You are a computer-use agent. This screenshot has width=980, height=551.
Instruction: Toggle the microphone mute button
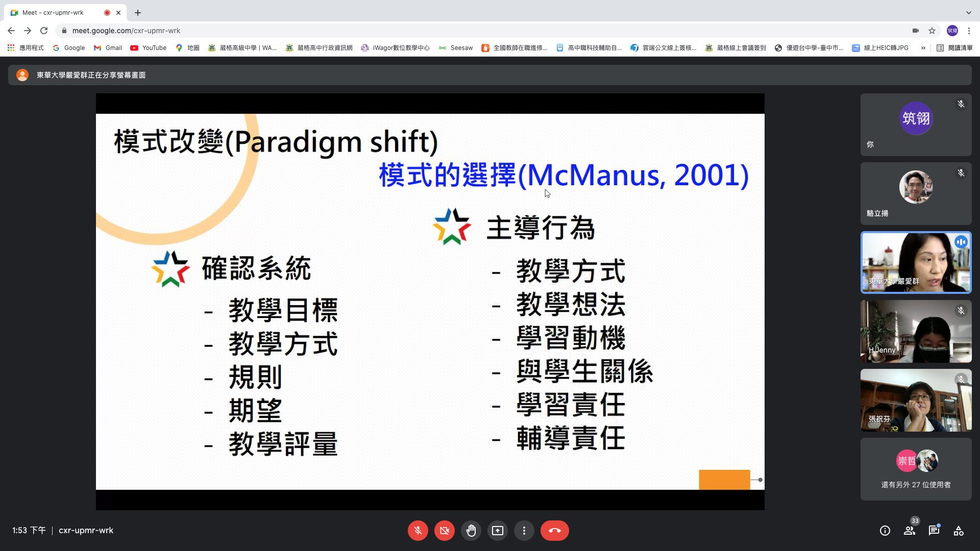(418, 531)
